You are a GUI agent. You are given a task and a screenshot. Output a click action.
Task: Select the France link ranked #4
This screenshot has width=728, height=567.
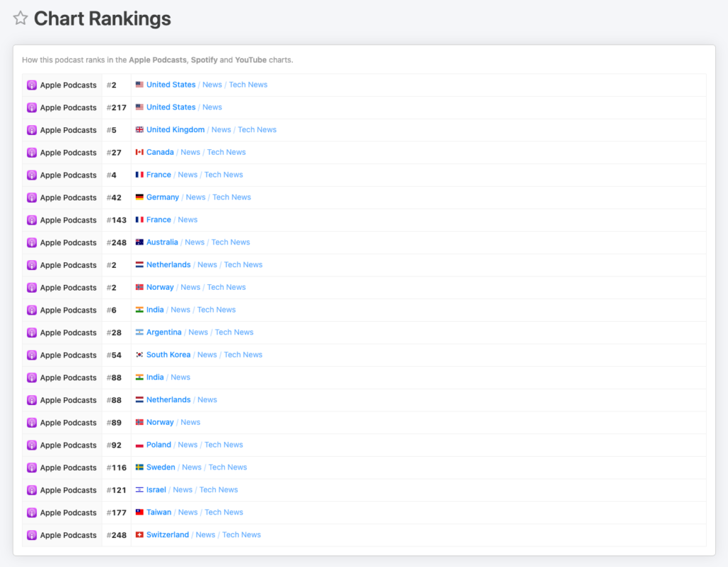[159, 174]
